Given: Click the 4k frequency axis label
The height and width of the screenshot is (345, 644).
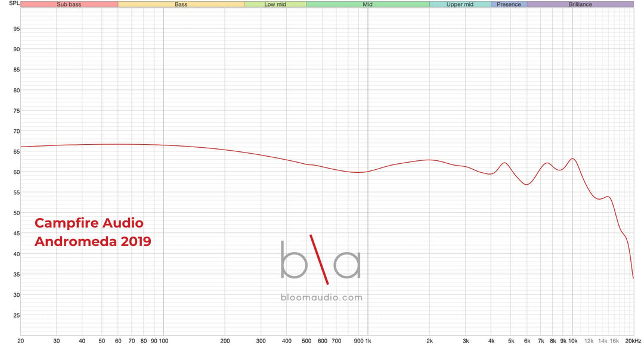Looking at the screenshot, I should pyautogui.click(x=491, y=341).
